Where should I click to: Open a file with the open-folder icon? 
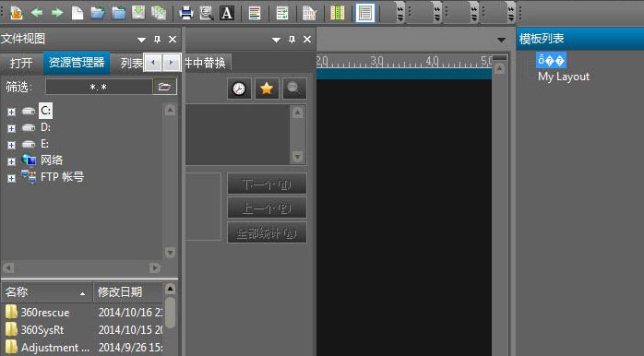coord(98,13)
